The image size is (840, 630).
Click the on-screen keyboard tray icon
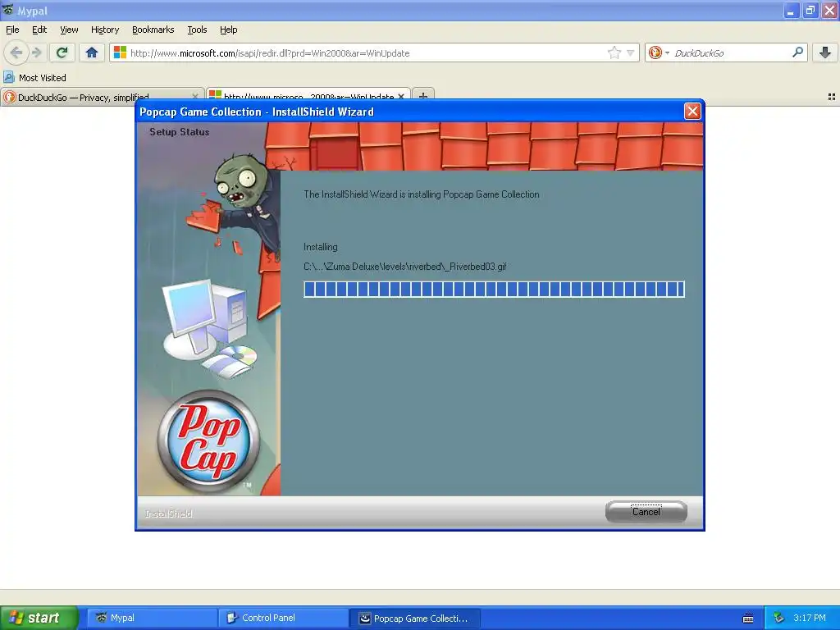pos(748,619)
